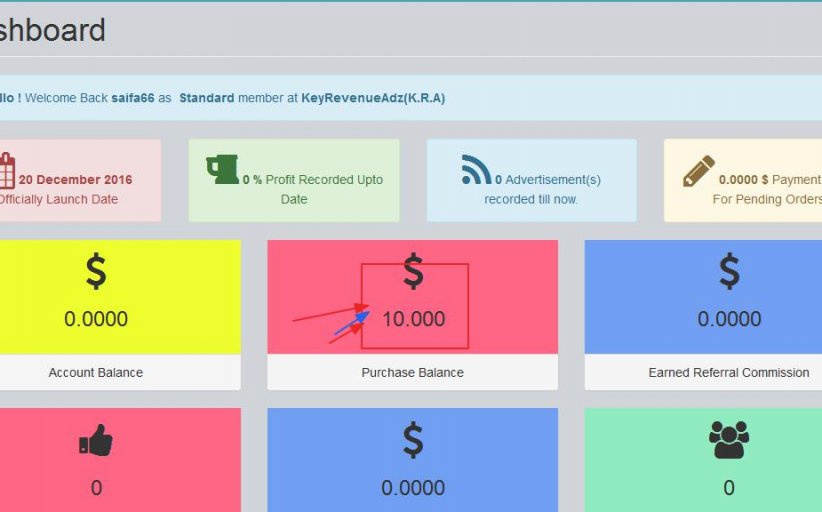Click the RSS advertisement feed icon
This screenshot has height=512, width=822.
tap(476, 170)
